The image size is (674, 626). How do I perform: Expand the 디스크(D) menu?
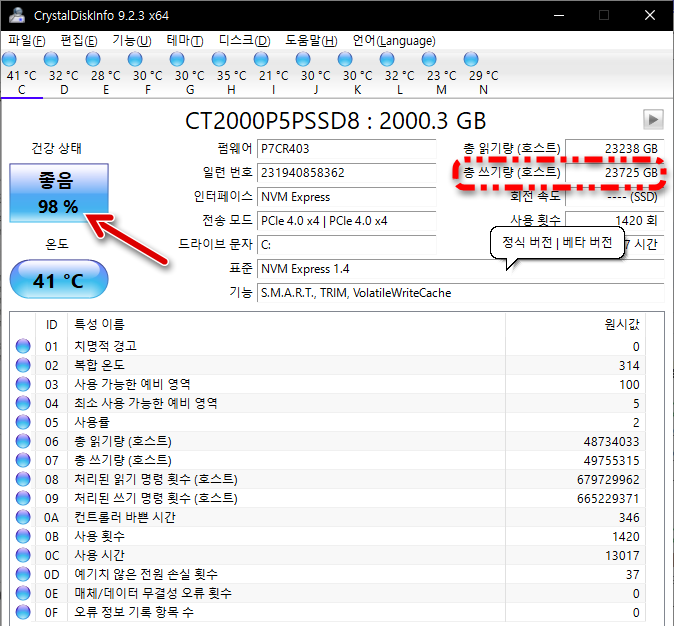pyautogui.click(x=244, y=41)
